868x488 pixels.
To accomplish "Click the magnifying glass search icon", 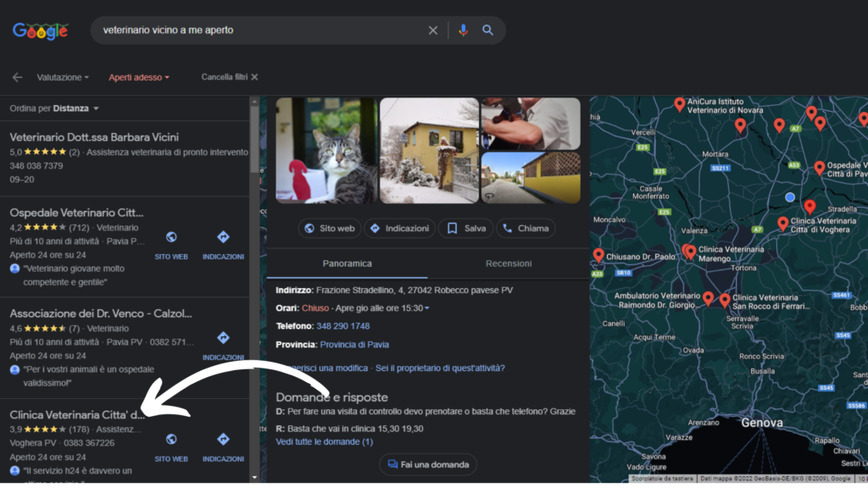I will [488, 30].
